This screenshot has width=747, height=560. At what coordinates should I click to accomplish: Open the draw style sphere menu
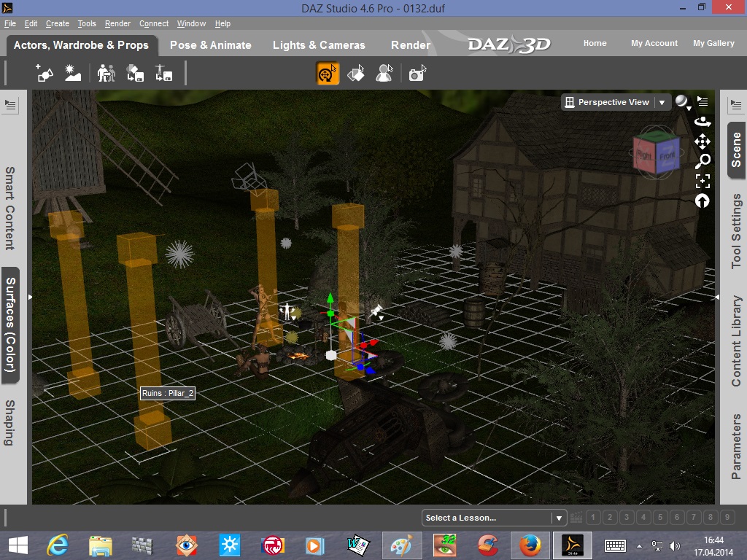683,102
